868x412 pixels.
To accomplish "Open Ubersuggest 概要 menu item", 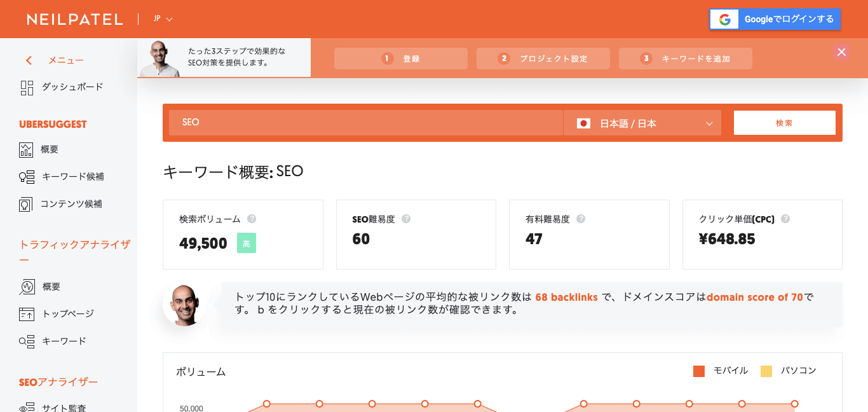I will [40, 150].
